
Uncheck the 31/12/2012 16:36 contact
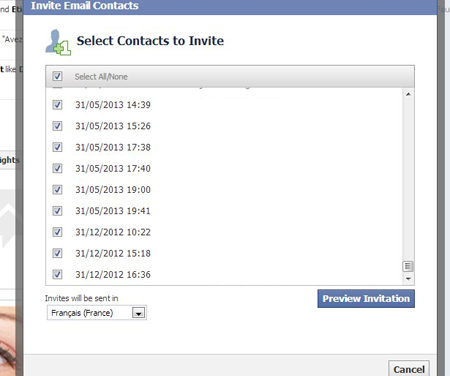(57, 274)
